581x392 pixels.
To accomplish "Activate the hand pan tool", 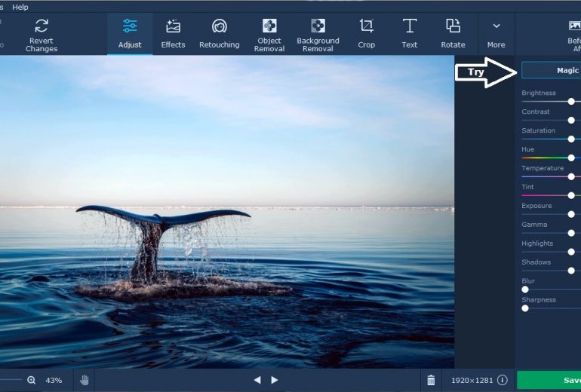I will [85, 381].
